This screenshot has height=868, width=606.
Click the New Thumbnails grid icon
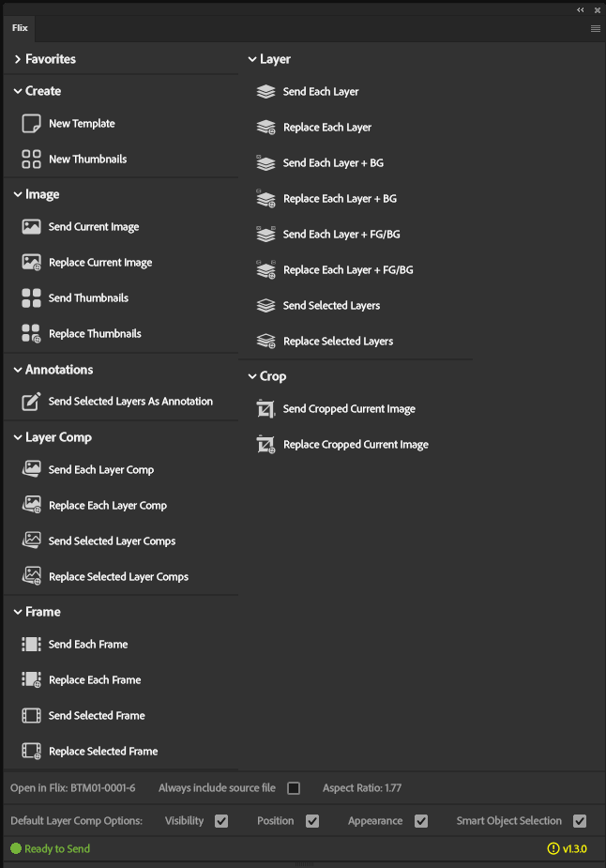[x=31, y=160]
